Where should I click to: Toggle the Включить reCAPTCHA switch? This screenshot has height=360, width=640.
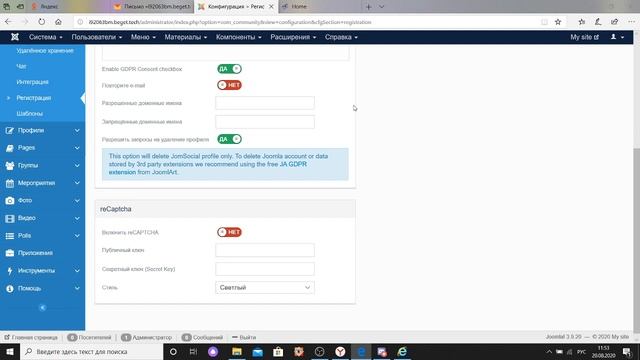coord(229,232)
